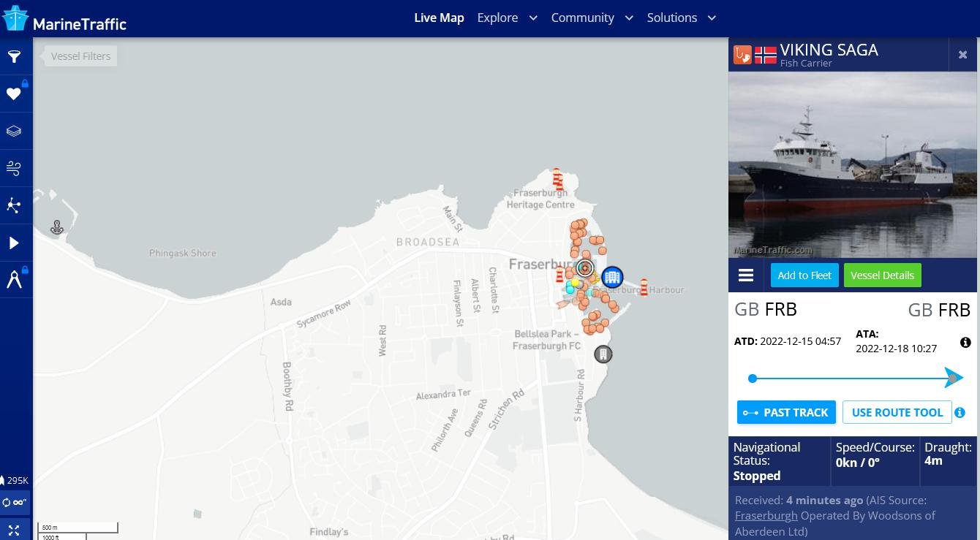Open the vessel filters funnel icon
The height and width of the screenshot is (540, 980).
click(x=14, y=57)
